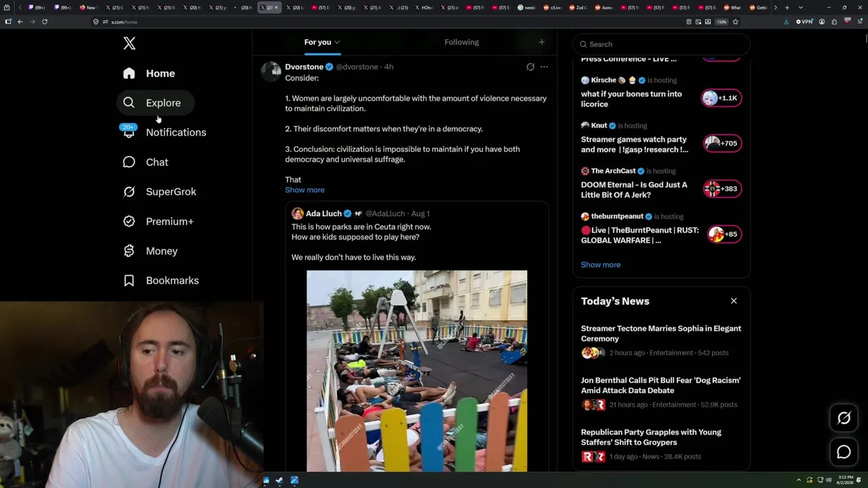Join theburntpeanut's RUST Global Warfare live
The width and height of the screenshot is (868, 488).
(x=639, y=235)
